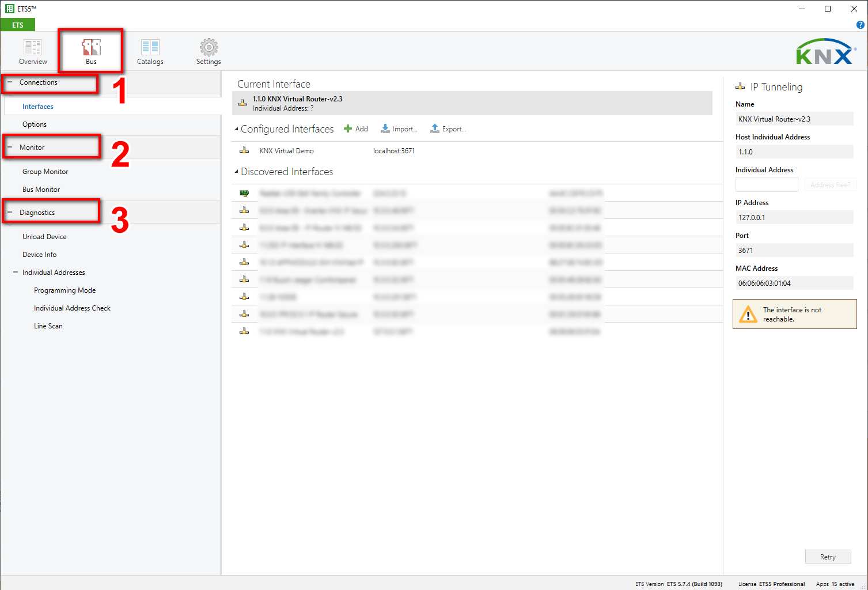Click the Port value 3671
868x590 pixels.
[794, 250]
